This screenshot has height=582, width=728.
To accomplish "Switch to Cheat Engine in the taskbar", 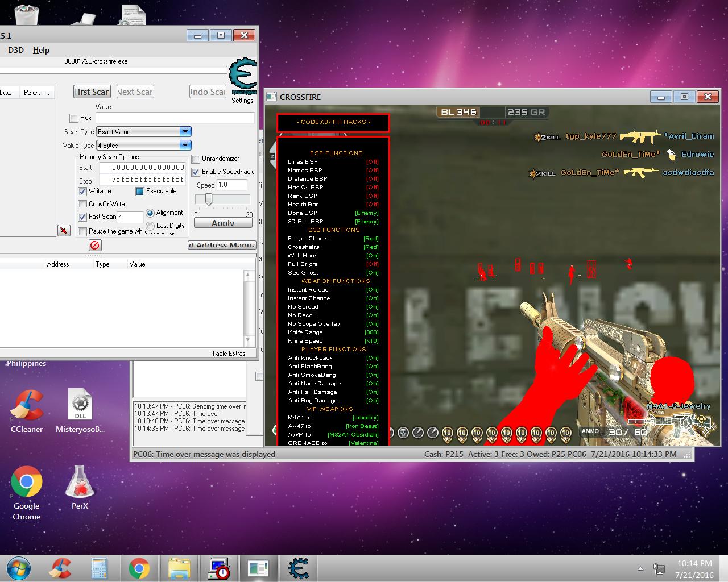I will click(299, 568).
